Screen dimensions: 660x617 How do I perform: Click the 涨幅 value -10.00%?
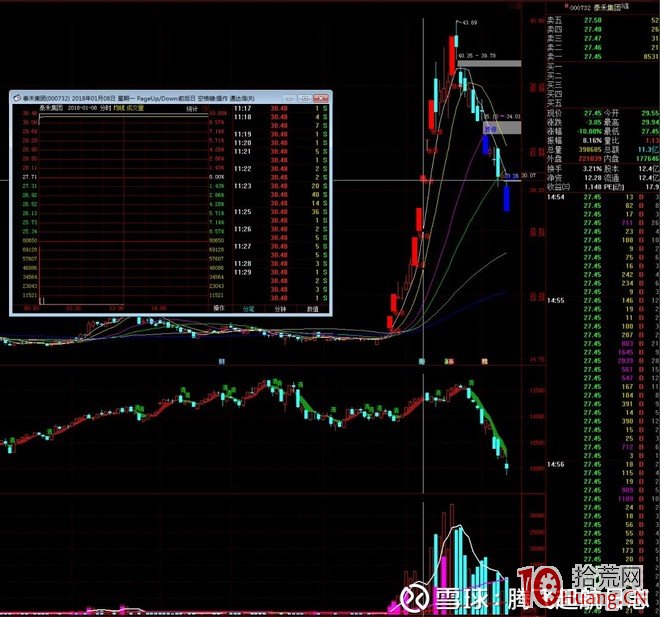coord(589,131)
